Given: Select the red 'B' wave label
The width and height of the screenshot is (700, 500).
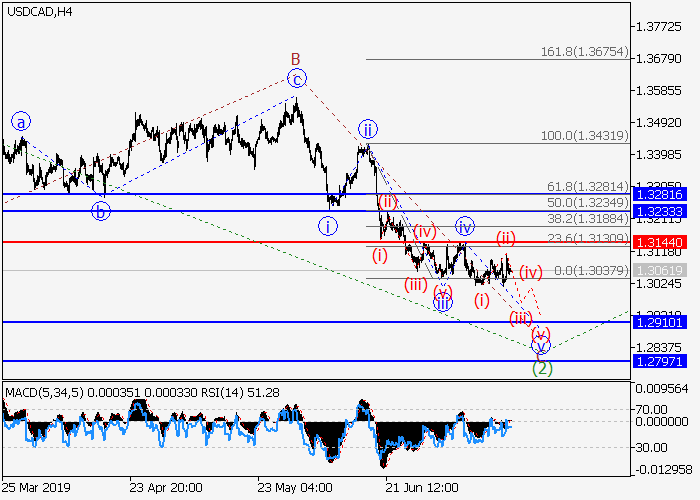Looking at the screenshot, I should (296, 58).
